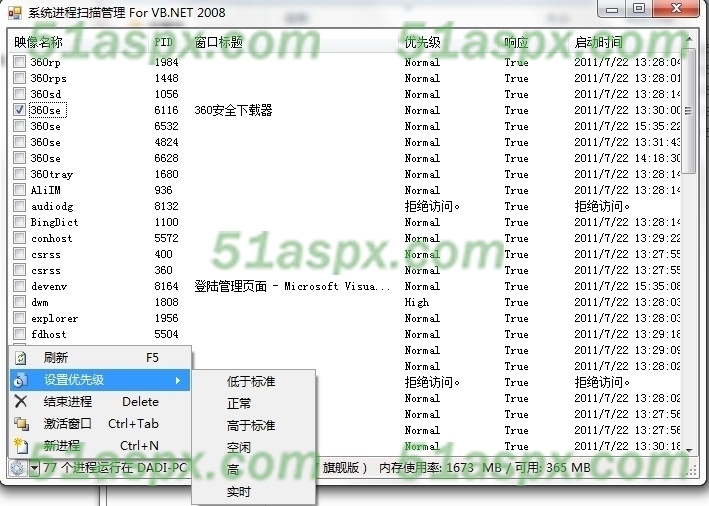
Task: Check the AliIM process checkbox
Action: pos(19,189)
